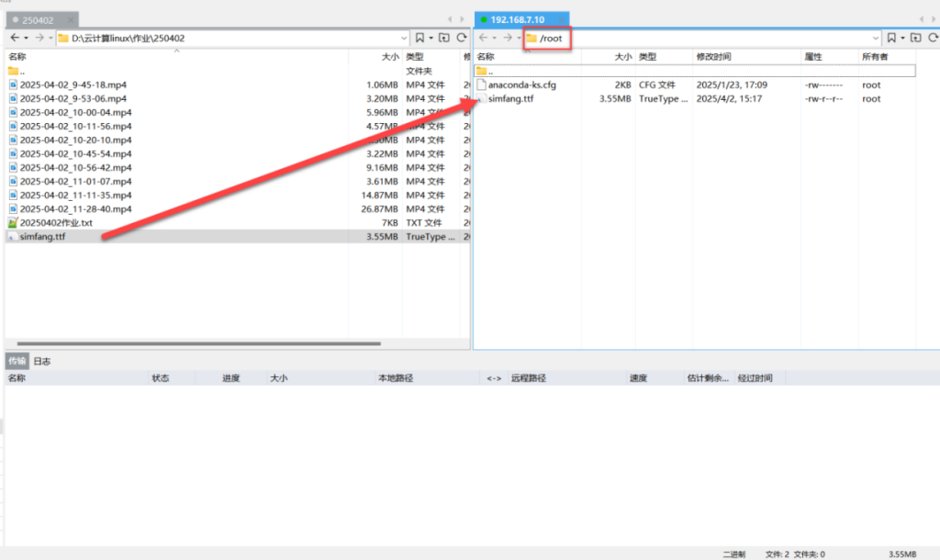The width and height of the screenshot is (940, 560).
Task: Sort remote files by 修改时间 column
Action: (713, 57)
